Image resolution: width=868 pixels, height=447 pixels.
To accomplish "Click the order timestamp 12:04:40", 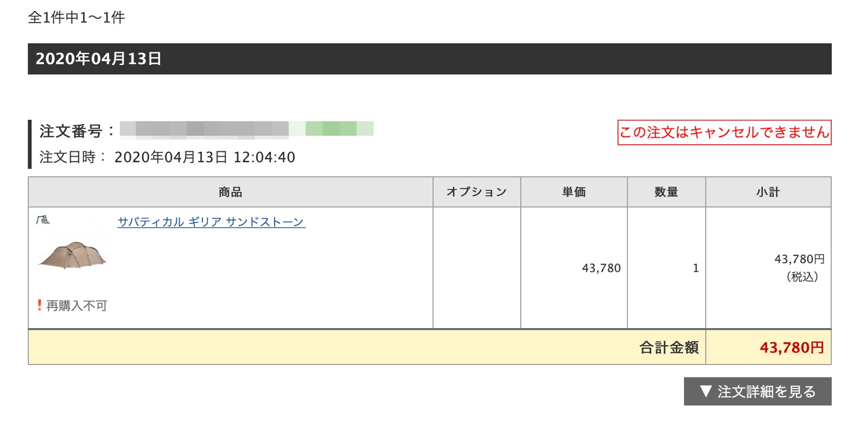I will [x=264, y=157].
